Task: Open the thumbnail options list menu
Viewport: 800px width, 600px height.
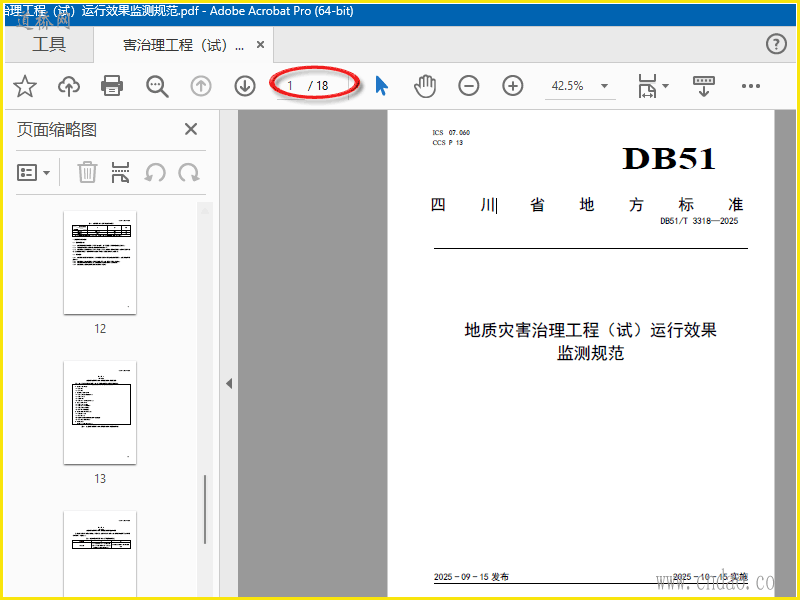Action: click(x=33, y=172)
